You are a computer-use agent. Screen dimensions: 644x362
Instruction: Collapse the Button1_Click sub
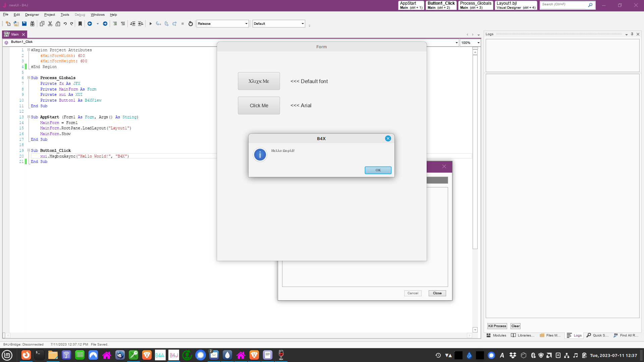pyautogui.click(x=28, y=150)
